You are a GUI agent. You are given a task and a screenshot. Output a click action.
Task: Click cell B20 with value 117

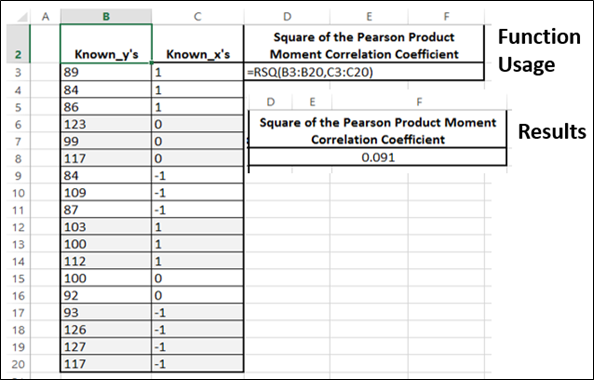tap(106, 364)
